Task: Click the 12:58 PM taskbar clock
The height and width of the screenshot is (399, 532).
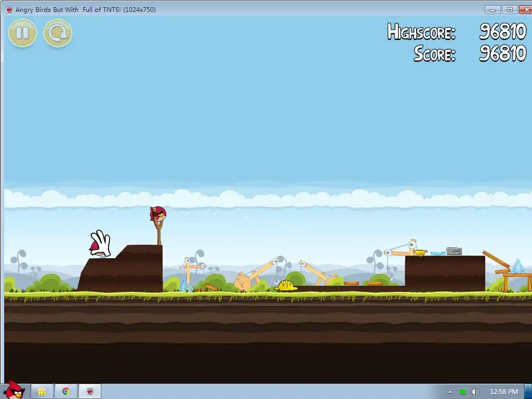Action: pyautogui.click(x=504, y=392)
